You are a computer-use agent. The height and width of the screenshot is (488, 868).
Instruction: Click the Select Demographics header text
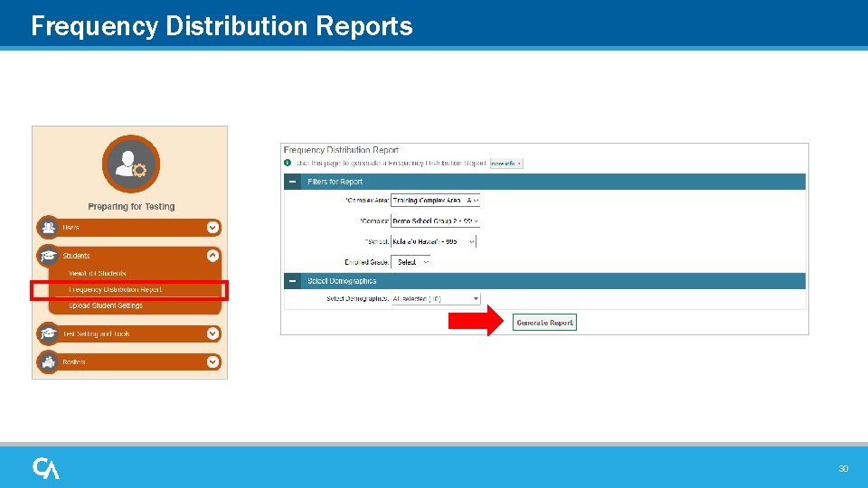342,281
